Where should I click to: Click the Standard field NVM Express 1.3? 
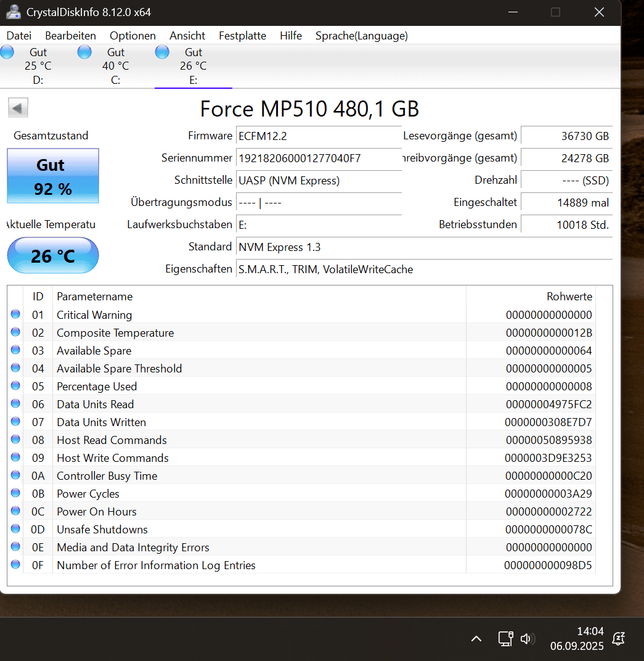pyautogui.click(x=424, y=247)
